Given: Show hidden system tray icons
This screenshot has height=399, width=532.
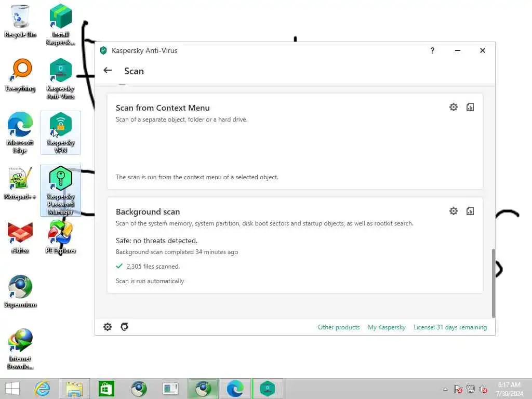Looking at the screenshot, I should [445, 389].
